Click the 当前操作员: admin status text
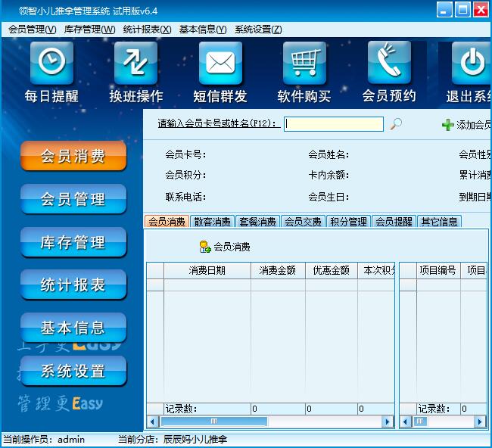This screenshot has height=448, width=492. (44, 439)
